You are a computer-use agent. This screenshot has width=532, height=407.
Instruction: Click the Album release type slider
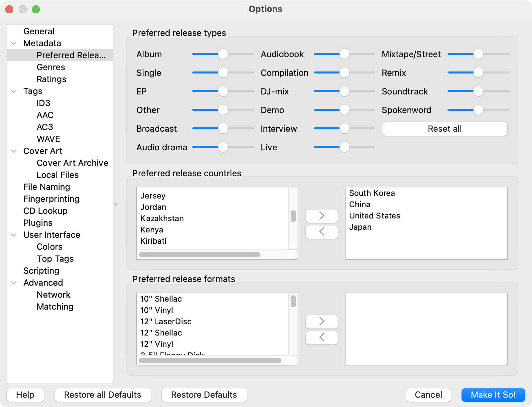click(x=223, y=54)
